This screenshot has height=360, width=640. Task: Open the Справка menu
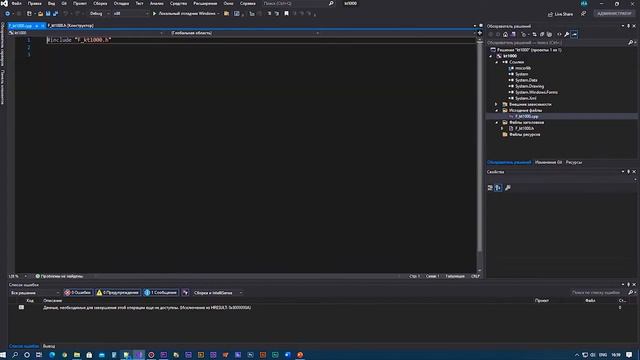point(247,3)
